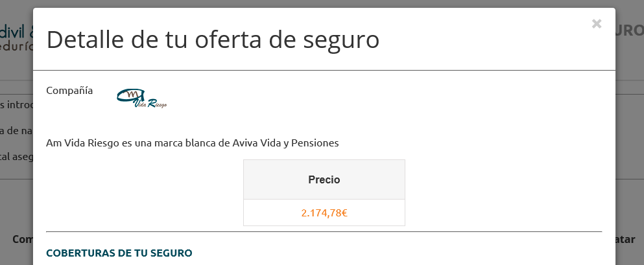Viewport: 644px width, 265px height.
Task: Click the dimmed "tal aseg" text behind dialog
Action: [x=16, y=157]
